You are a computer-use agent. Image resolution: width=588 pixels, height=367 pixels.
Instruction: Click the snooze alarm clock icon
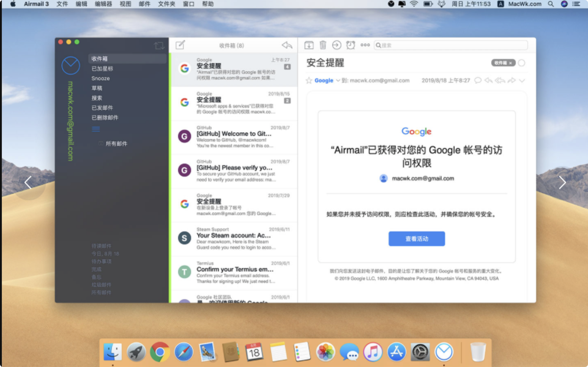[x=351, y=45]
